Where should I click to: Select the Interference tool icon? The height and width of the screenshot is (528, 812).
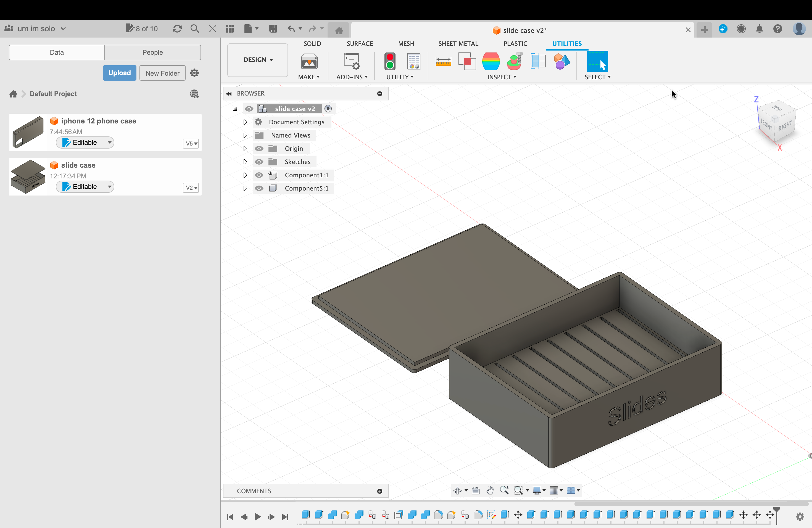[x=467, y=61]
